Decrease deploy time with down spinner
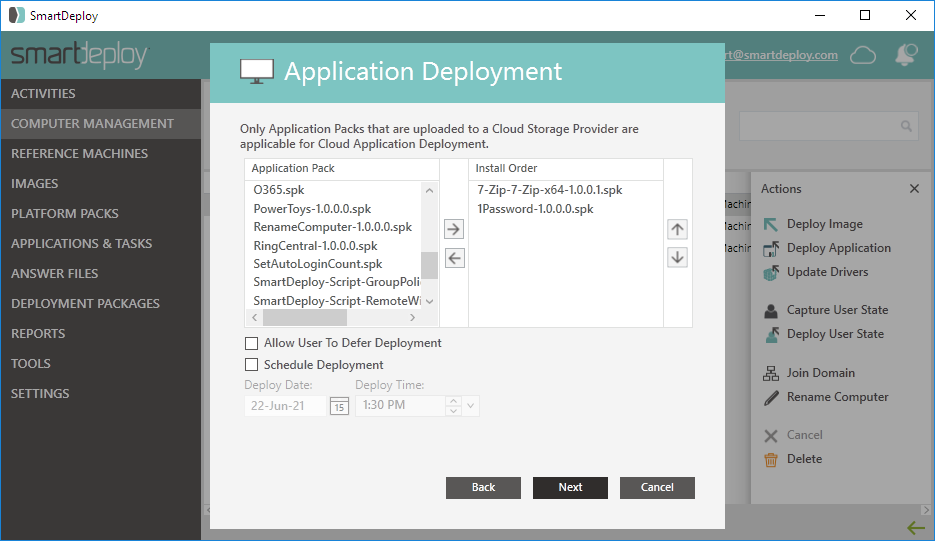Viewport: 935px width, 541px height. click(x=454, y=411)
